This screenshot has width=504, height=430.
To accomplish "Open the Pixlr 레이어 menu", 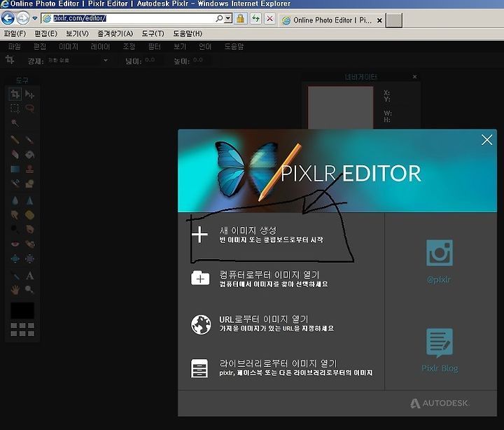I will pos(100,47).
